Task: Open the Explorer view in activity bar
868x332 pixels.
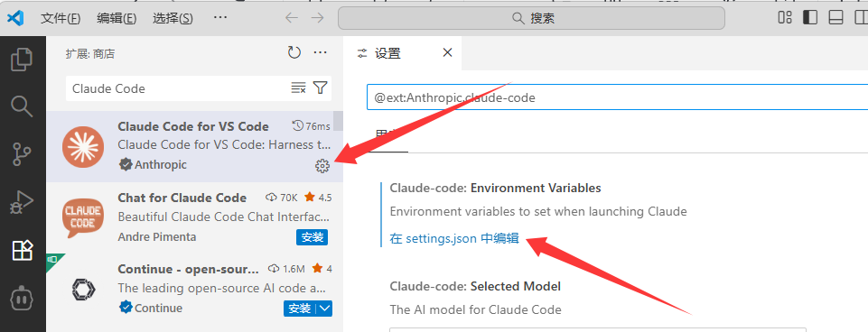Action: coord(23,60)
